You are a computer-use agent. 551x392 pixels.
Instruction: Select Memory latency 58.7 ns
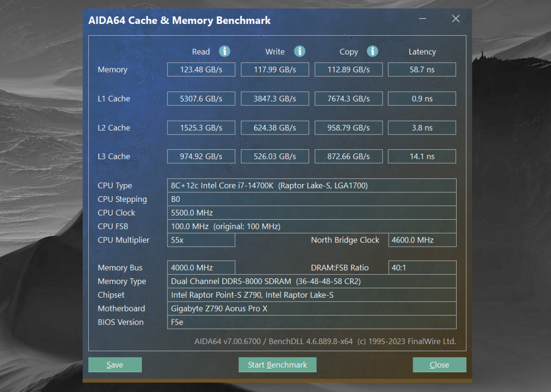pyautogui.click(x=422, y=69)
